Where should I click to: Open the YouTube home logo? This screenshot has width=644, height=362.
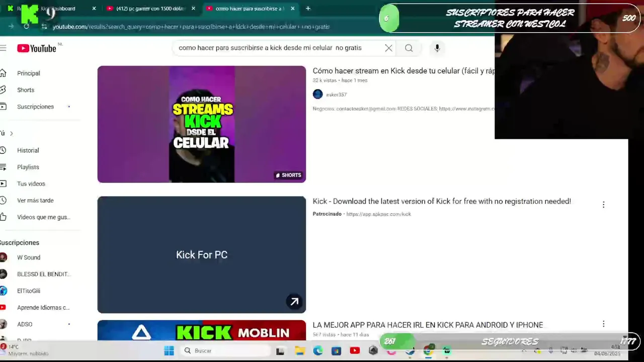(37, 48)
